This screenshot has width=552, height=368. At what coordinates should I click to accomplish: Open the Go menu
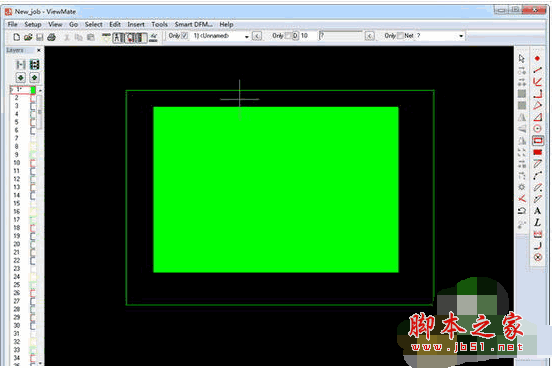pos(74,24)
